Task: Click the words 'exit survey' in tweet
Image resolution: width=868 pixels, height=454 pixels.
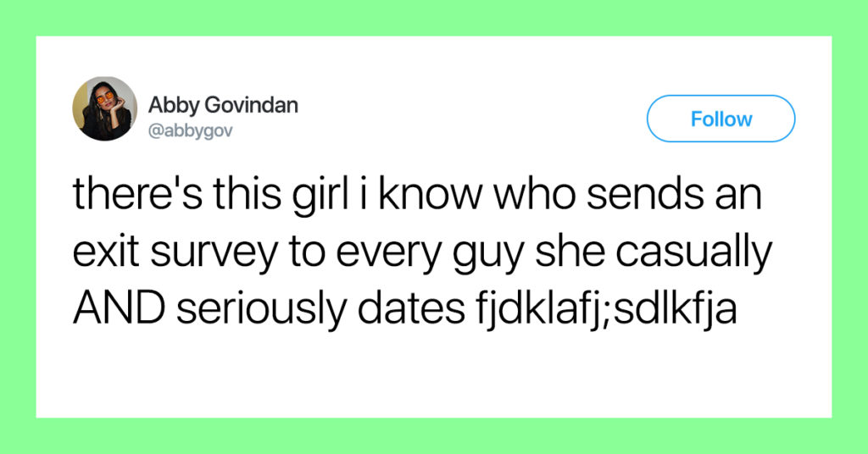Action: pos(175,252)
